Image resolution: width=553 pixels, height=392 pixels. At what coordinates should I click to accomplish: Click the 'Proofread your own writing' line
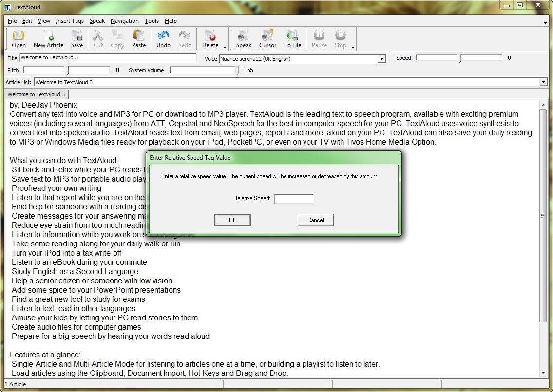pos(57,188)
